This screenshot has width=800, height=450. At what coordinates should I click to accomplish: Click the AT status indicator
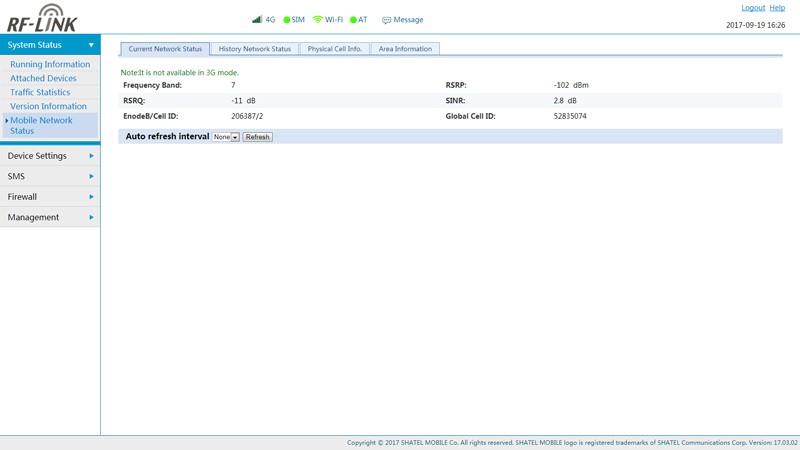pos(353,20)
